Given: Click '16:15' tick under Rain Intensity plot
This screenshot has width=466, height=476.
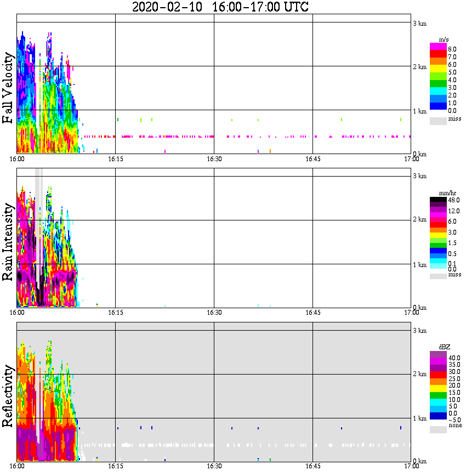Looking at the screenshot, I should 116,313.
